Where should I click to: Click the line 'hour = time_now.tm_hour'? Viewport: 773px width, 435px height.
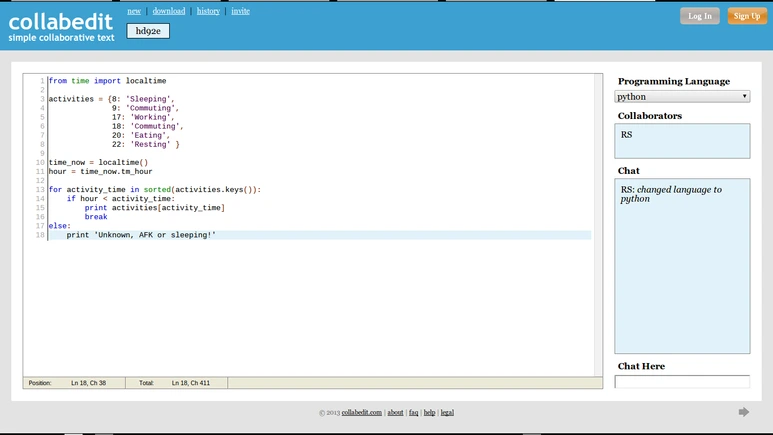pyautogui.click(x=101, y=172)
